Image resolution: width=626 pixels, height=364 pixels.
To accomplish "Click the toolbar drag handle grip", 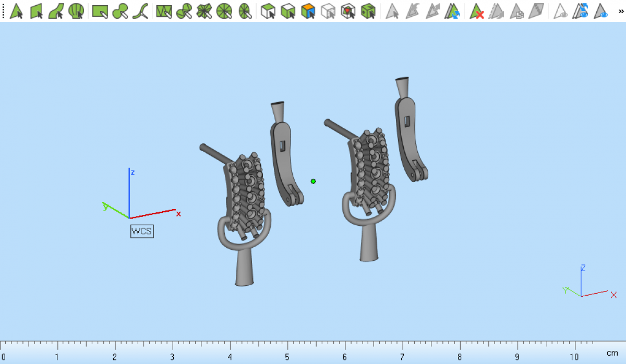I will click(x=3, y=11).
